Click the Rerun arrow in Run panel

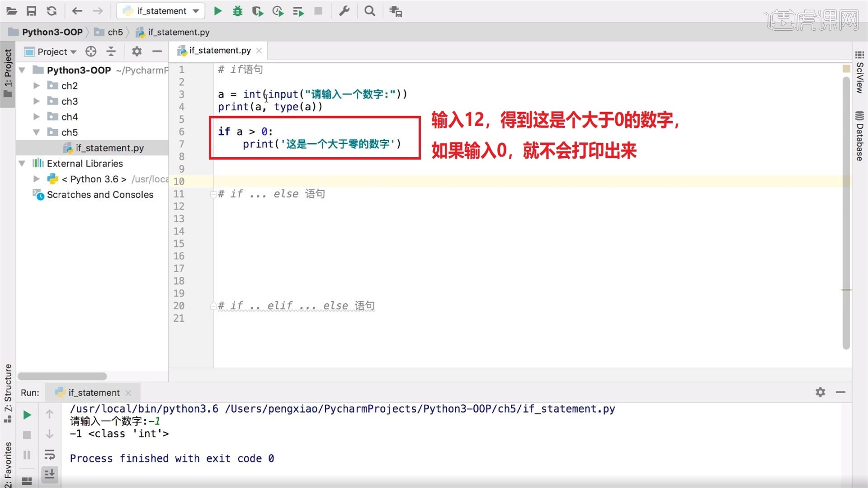27,414
